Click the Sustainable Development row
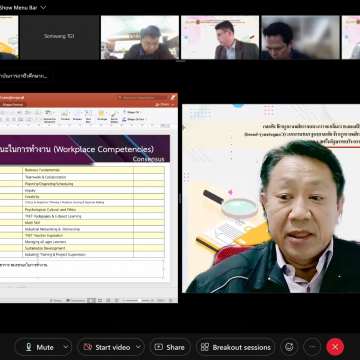Screen dimensions: 360x360 tap(82, 248)
